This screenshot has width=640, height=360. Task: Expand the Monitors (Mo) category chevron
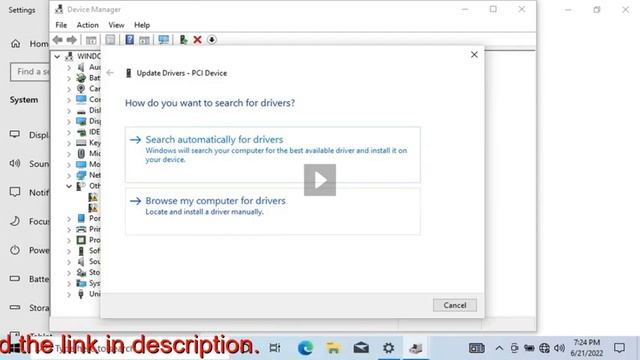pos(69,164)
